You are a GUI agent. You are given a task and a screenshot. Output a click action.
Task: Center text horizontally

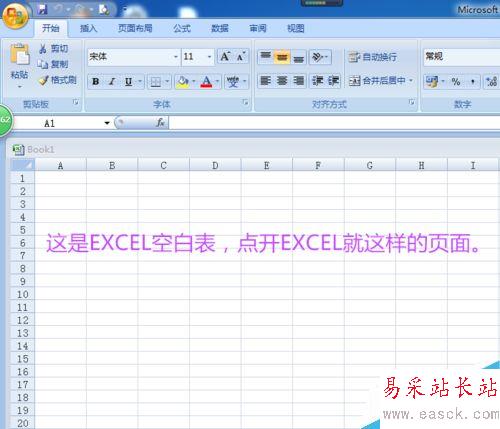point(282,81)
